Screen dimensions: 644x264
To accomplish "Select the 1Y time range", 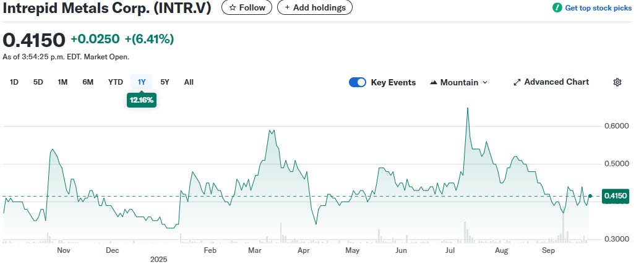I will point(142,82).
